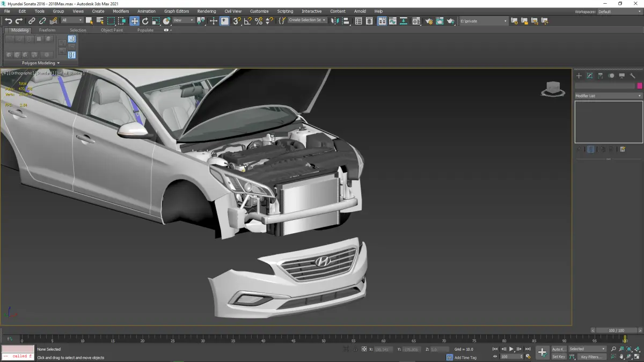Viewport: 644px width, 362px height.
Task: Open the View reference coordinate dropdown
Action: [x=184, y=21]
